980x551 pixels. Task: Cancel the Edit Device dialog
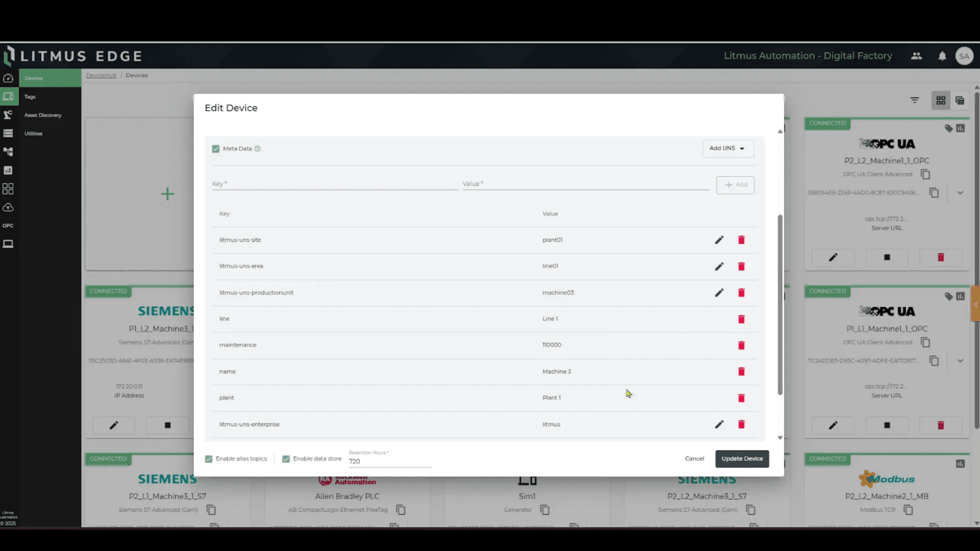(694, 459)
